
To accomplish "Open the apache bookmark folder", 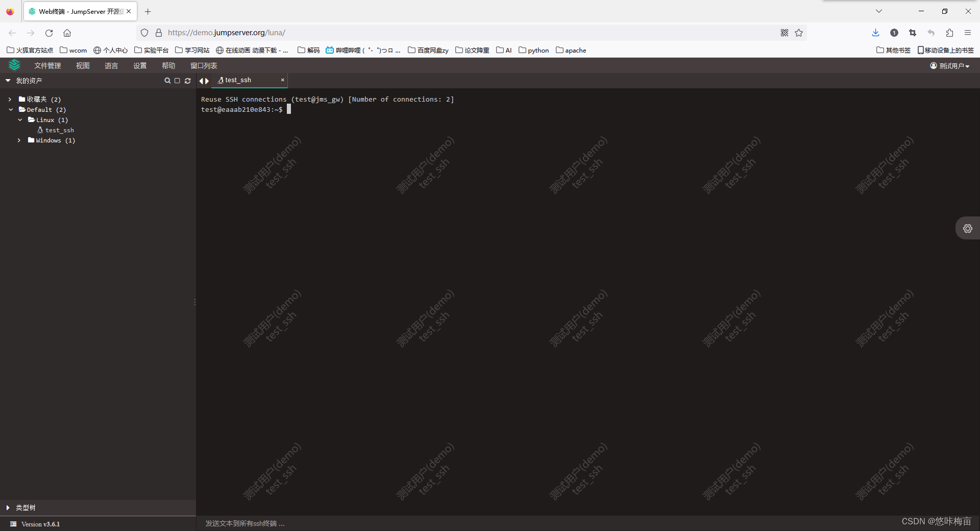I will 571,50.
